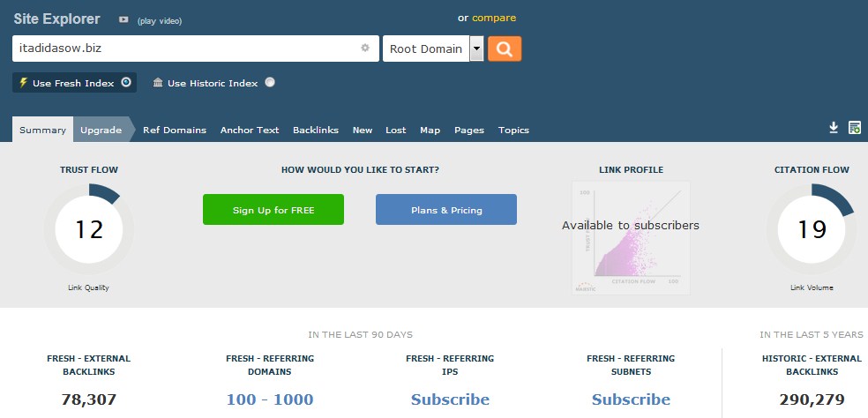Click the Link Profile chart thumbnail
The image size is (868, 418).
631,237
